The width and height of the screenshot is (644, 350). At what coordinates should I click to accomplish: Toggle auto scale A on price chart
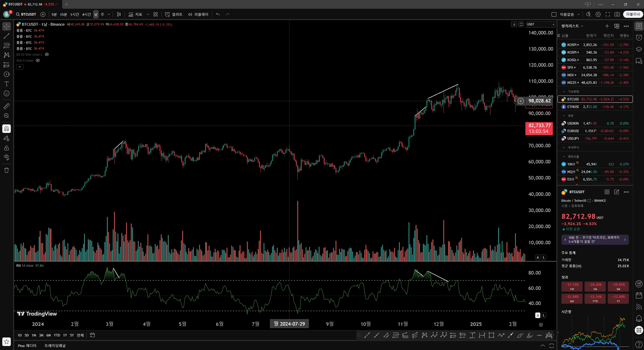pos(538,257)
